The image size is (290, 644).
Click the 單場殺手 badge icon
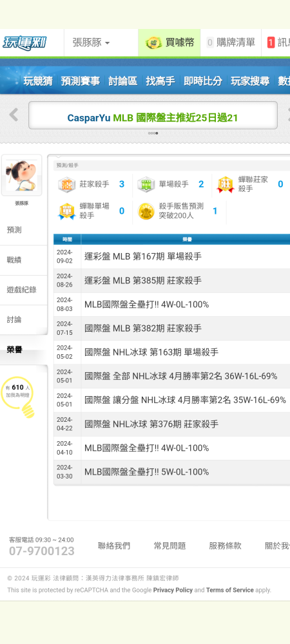coord(146,184)
